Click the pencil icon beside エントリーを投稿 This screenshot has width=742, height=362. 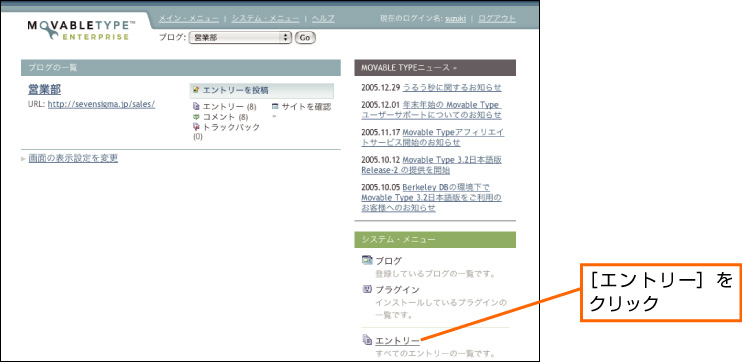196,90
